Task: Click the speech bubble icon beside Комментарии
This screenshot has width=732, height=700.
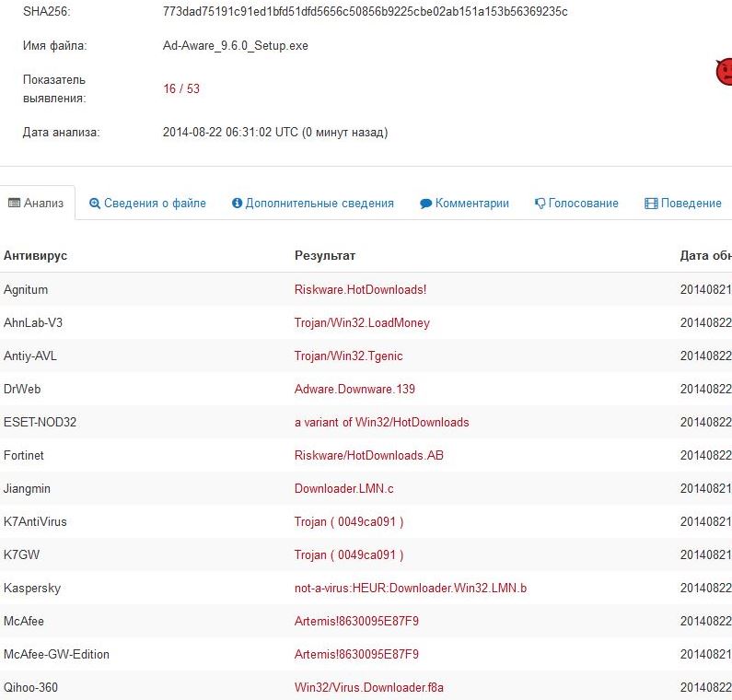Action: point(425,204)
